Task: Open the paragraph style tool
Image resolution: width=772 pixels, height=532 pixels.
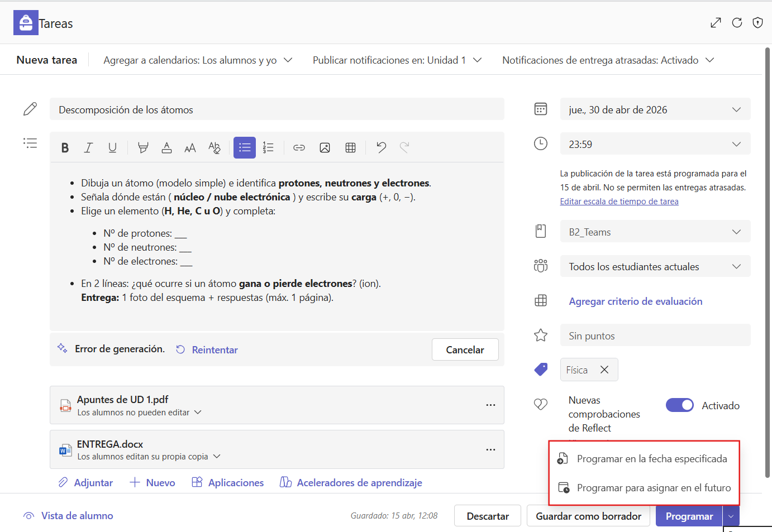Action: click(x=214, y=147)
